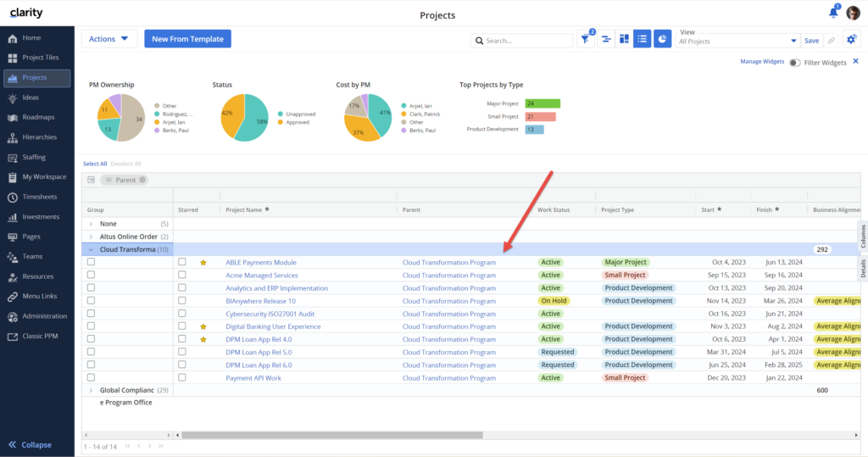Open BIAnywhere Release 10 project link
The image size is (868, 457).
[260, 301]
